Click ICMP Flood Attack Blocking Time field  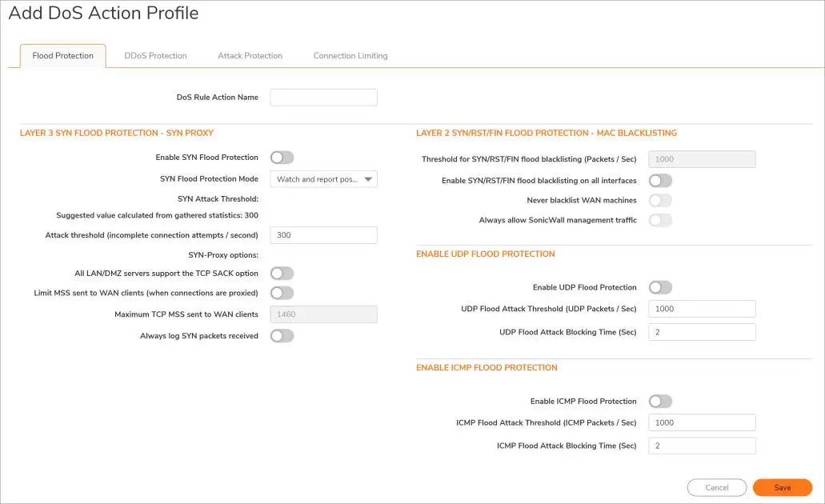click(x=702, y=446)
